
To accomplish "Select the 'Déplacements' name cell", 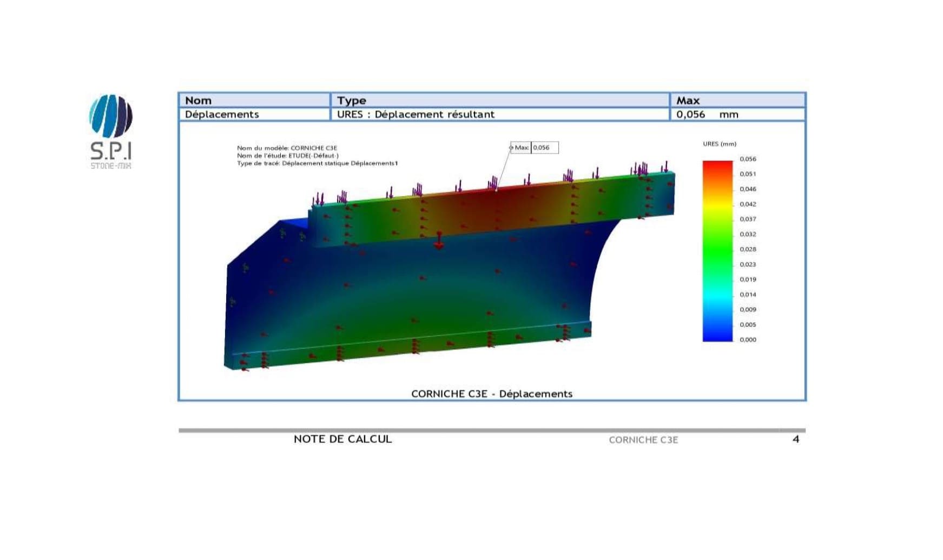I will click(254, 114).
